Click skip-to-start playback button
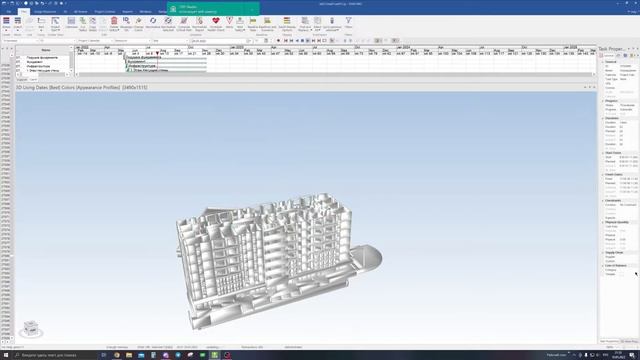The image size is (640, 360). tap(286, 41)
